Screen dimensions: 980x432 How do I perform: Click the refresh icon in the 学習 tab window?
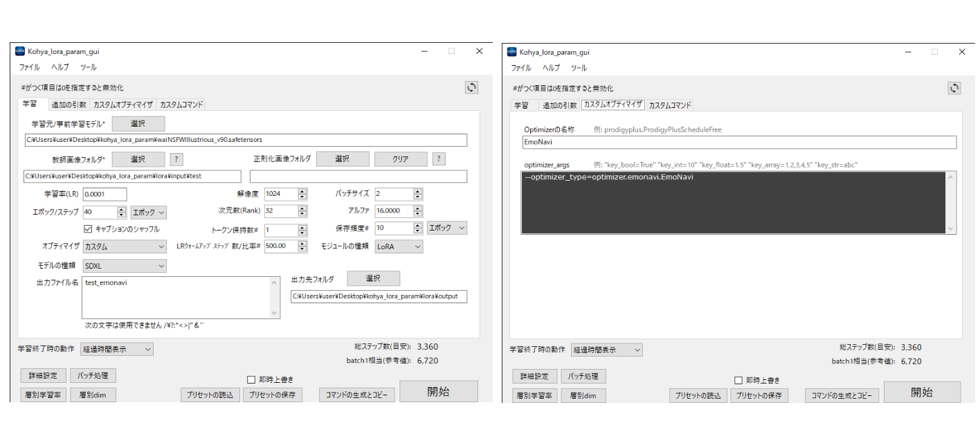click(x=471, y=87)
